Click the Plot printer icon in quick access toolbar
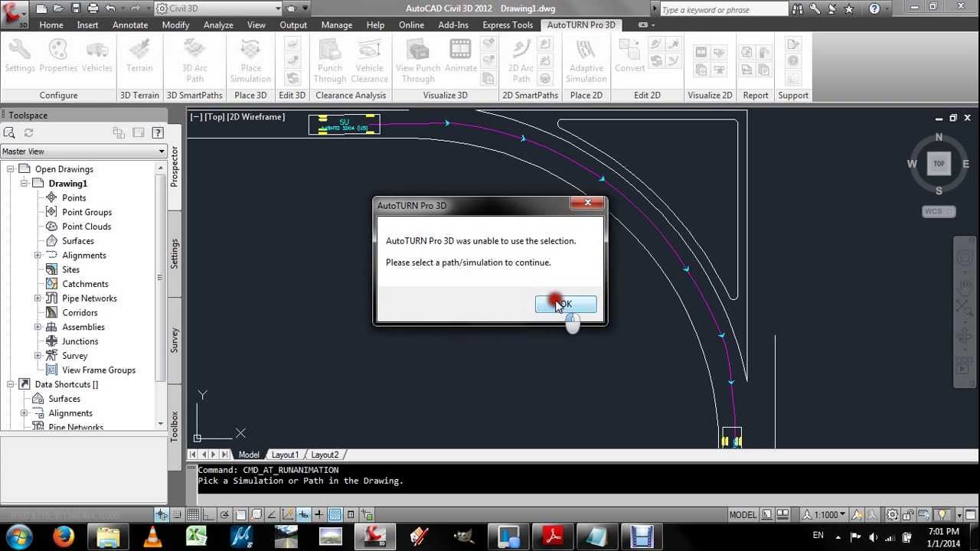This screenshot has height=551, width=980. point(93,9)
